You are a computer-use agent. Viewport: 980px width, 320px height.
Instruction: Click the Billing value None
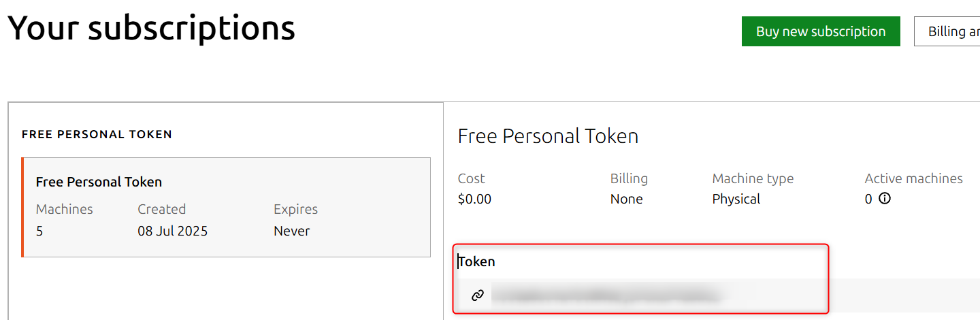(626, 199)
